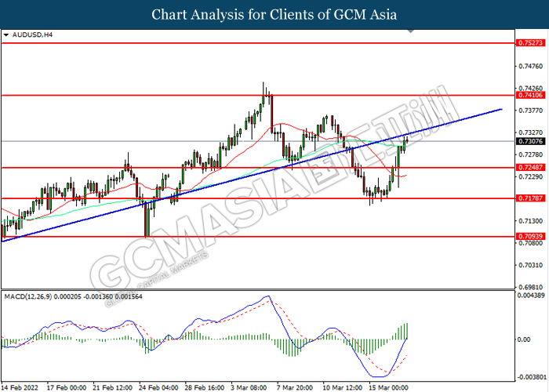549x392 pixels.
Task: Click the current price tag 0.73076
Action: coord(530,141)
